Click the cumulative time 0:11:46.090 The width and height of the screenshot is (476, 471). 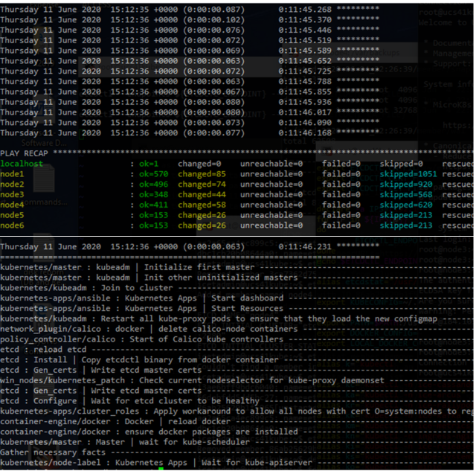[305, 123]
